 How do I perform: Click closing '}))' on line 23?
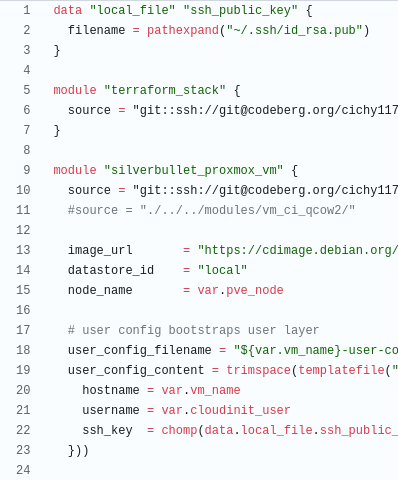click(79, 450)
